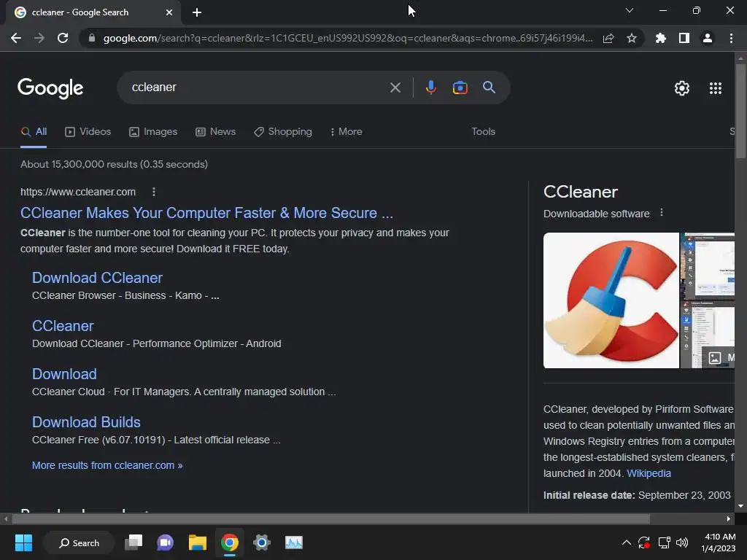Open Settings gear in taskbar
Screen dimensions: 747x560
click(262, 542)
